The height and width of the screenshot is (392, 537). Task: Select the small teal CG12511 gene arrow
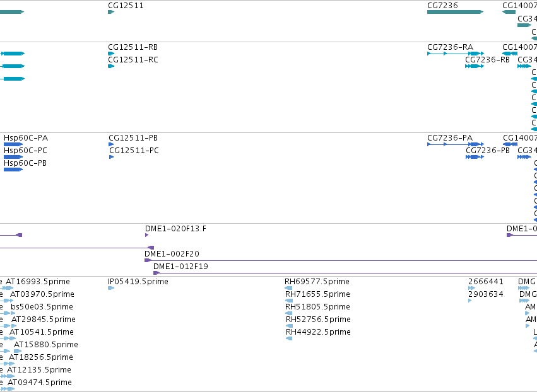111,12
